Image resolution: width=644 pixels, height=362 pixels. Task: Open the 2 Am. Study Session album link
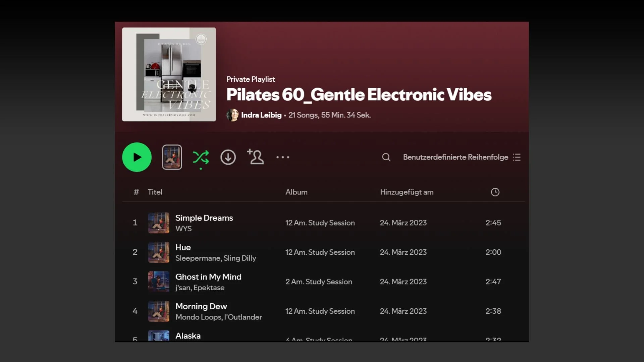click(319, 282)
